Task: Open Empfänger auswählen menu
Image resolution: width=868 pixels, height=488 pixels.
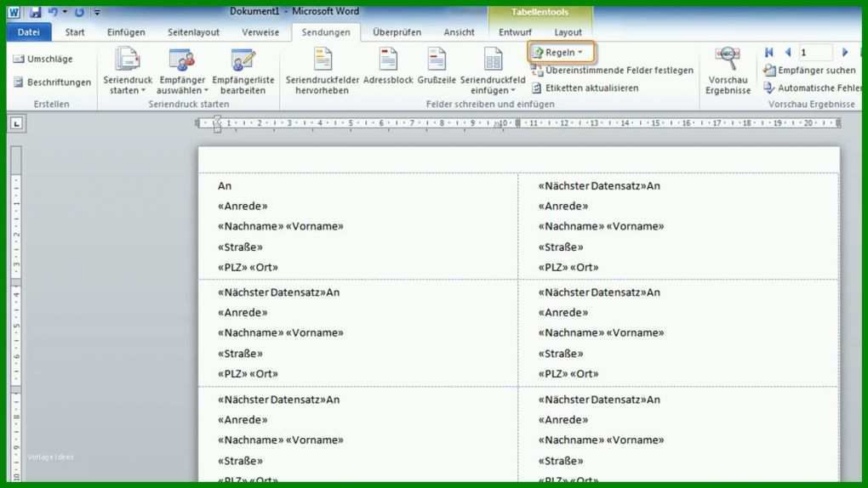Action: 182,71
